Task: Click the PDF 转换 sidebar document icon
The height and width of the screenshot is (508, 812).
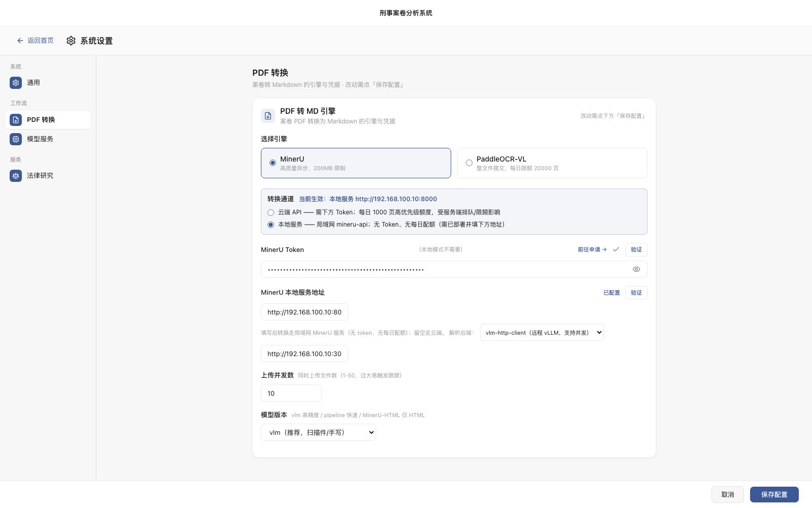Action: point(16,120)
